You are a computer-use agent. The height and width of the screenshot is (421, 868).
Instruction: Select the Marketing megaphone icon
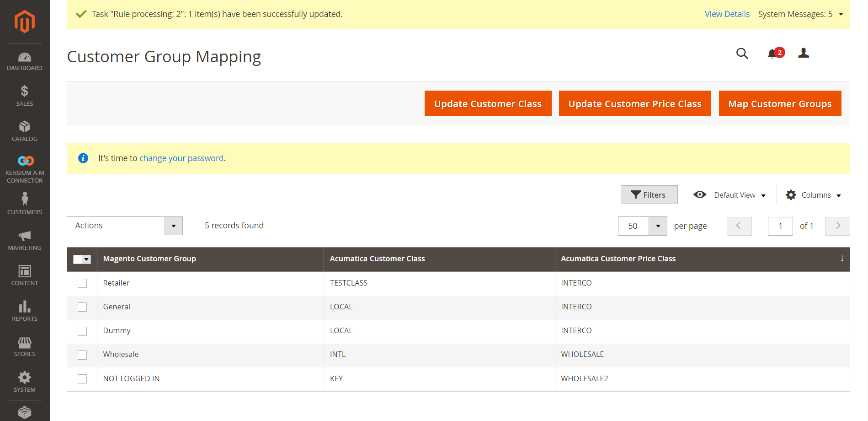(x=25, y=237)
